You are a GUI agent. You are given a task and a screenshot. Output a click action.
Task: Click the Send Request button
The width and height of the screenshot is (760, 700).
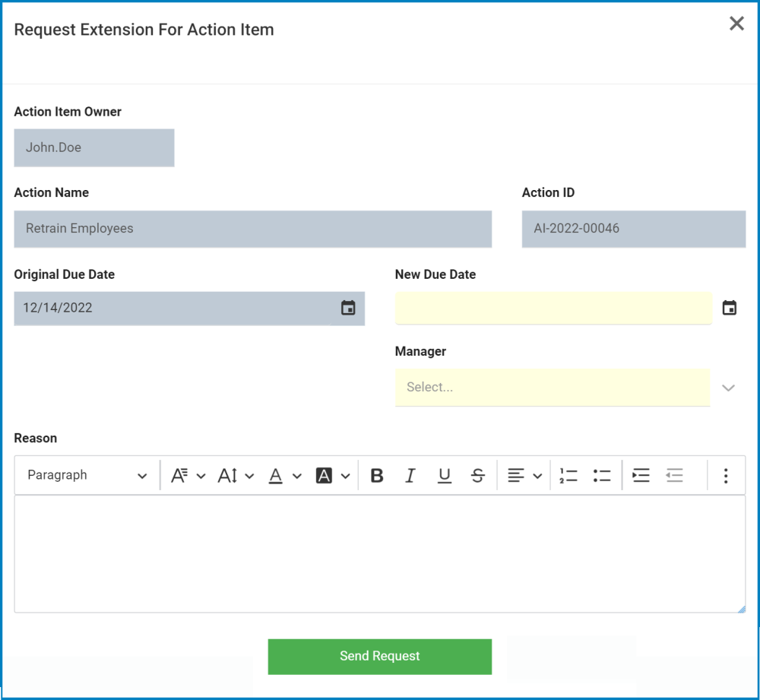click(x=379, y=657)
